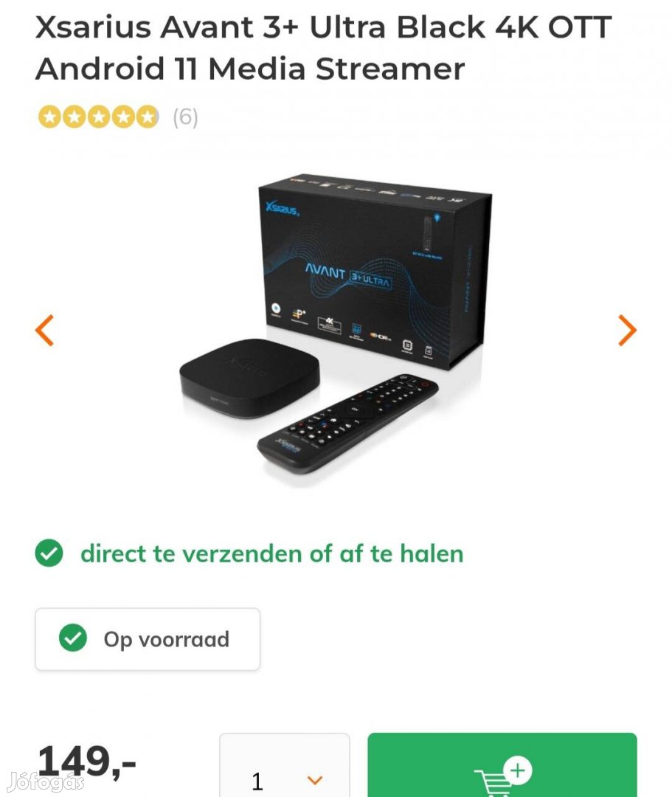
Task: Click the checkmark inside Op voorraad box
Action: [x=73, y=638]
